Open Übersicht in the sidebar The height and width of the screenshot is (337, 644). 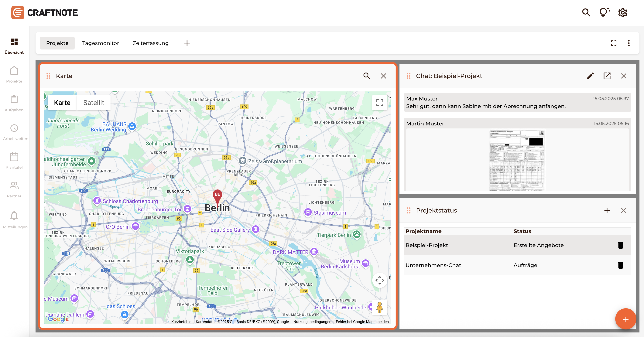pos(14,46)
